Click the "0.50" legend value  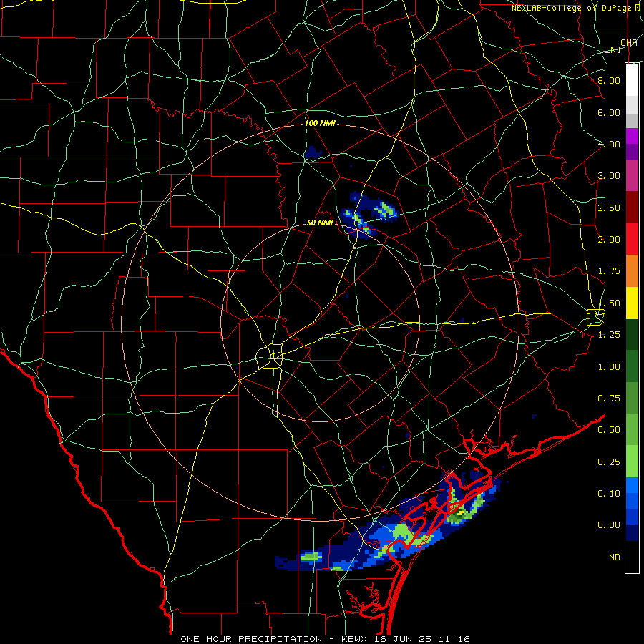[x=609, y=430]
